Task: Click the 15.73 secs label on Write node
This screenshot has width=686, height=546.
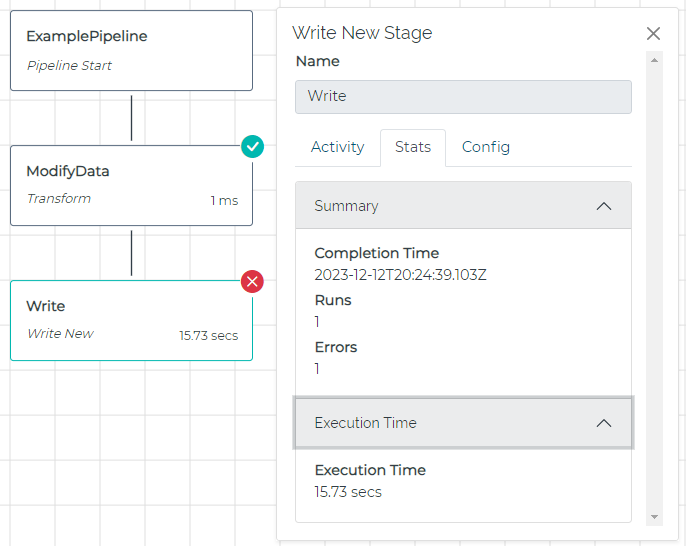Action: pos(209,336)
